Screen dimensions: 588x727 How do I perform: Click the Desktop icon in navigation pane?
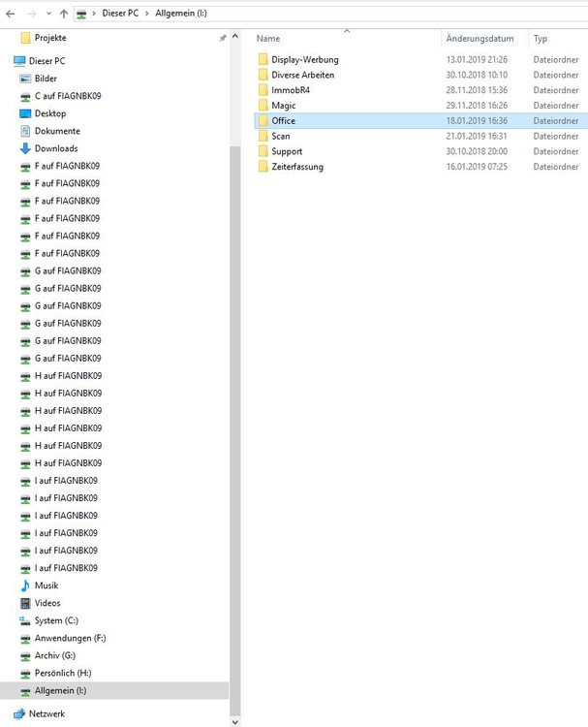point(25,113)
